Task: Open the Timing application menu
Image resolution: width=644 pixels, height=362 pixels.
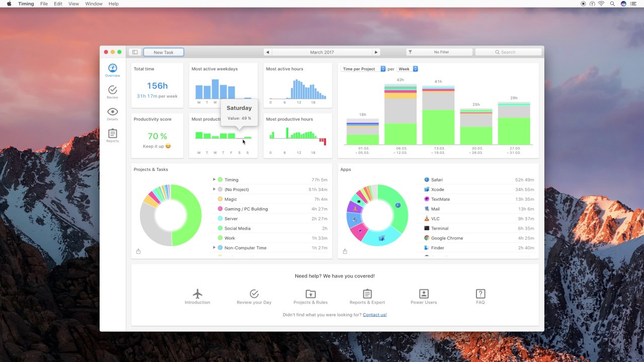Action: point(26,4)
